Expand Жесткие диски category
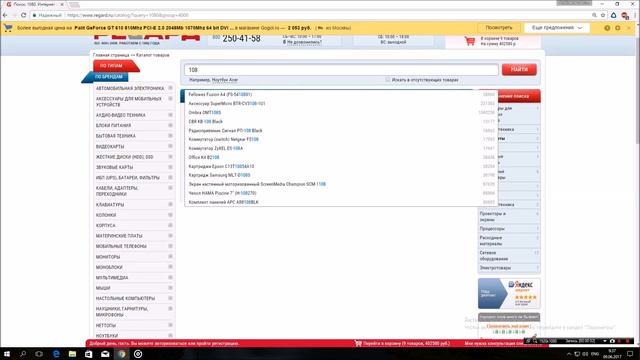Screen dimensions: 640x360 (x=171, y=157)
